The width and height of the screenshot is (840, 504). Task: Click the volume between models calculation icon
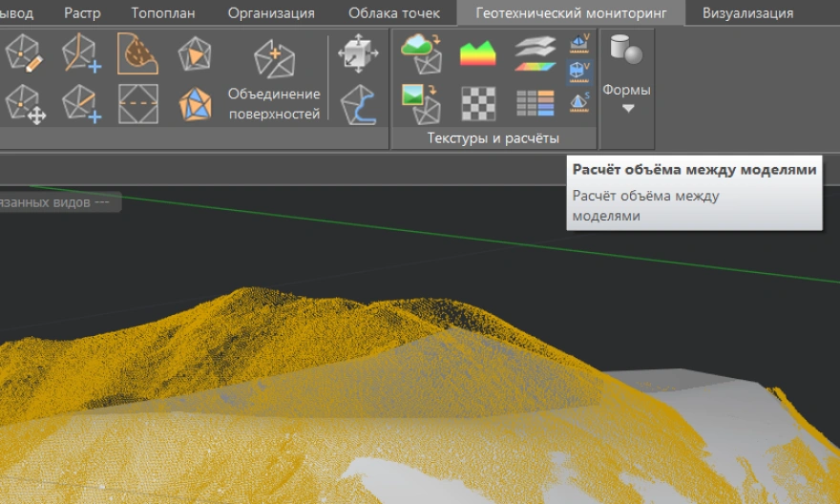[579, 73]
